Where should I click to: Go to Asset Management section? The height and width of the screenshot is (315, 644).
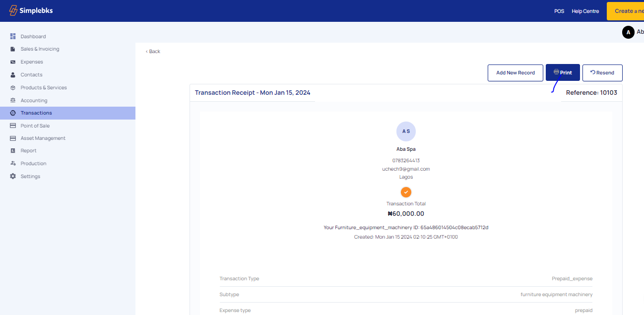[x=43, y=138]
